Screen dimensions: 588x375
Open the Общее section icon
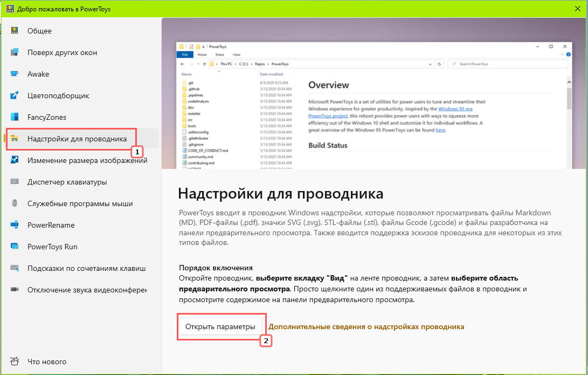(15, 30)
